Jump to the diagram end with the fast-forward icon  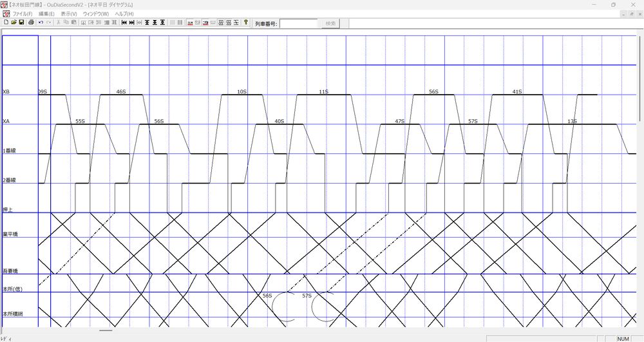(x=132, y=22)
